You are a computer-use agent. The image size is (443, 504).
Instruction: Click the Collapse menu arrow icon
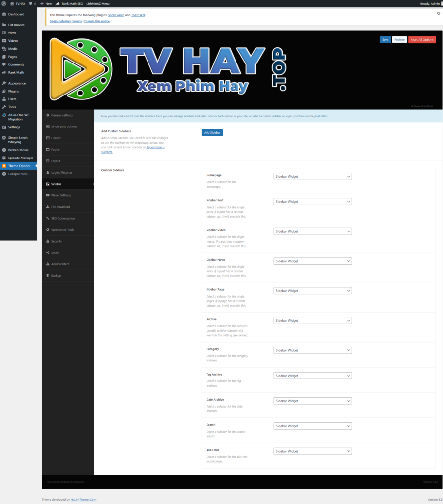pyautogui.click(x=4, y=174)
